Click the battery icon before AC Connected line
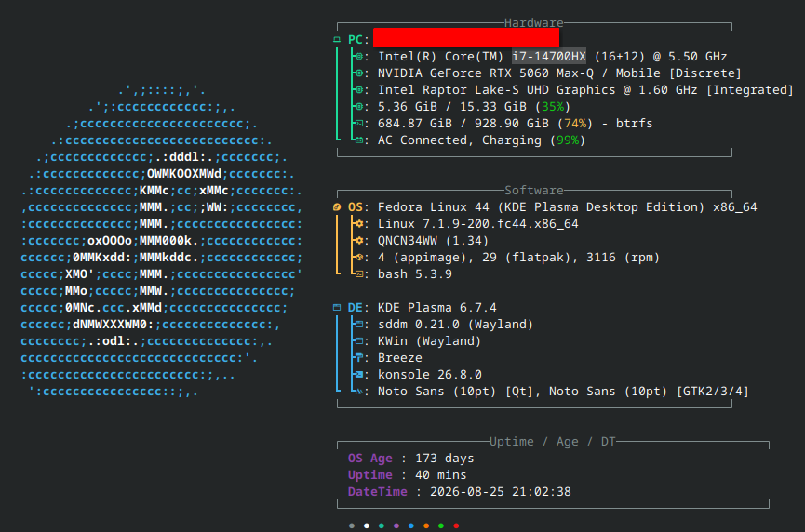This screenshot has height=532, width=805. point(359,140)
